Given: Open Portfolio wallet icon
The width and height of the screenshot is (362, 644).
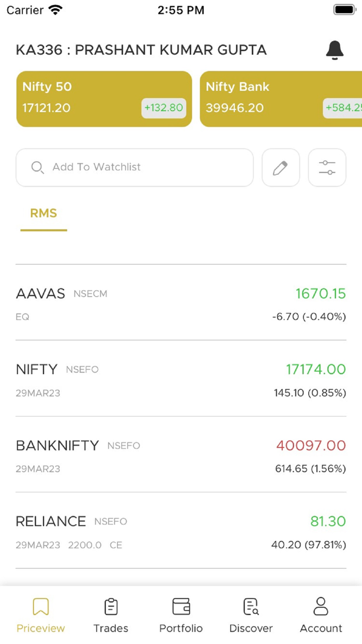Looking at the screenshot, I should click(181, 607).
